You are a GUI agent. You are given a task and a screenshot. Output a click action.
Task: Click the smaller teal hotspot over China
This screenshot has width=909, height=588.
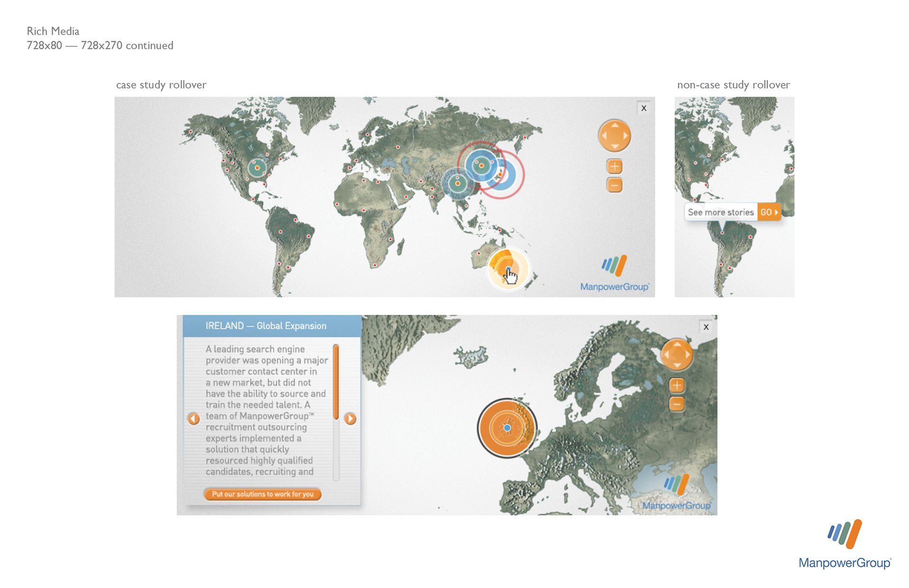(457, 183)
